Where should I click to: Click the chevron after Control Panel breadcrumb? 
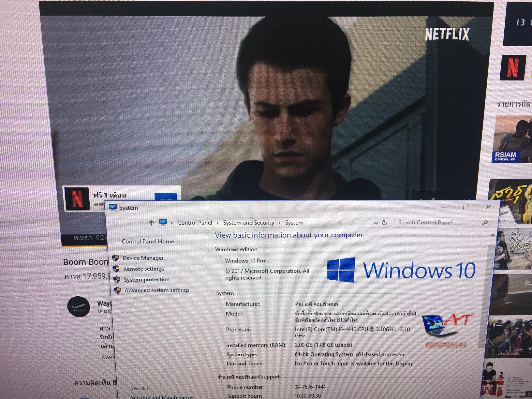tap(218, 223)
